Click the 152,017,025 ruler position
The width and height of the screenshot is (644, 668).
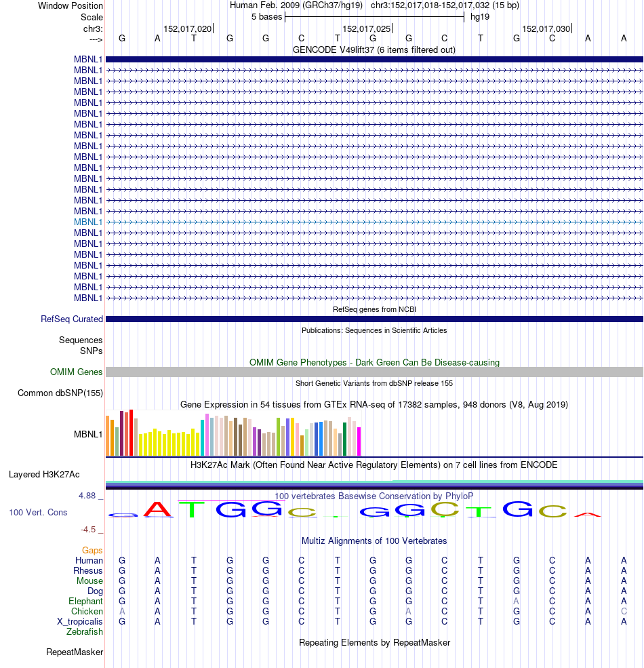(x=366, y=28)
